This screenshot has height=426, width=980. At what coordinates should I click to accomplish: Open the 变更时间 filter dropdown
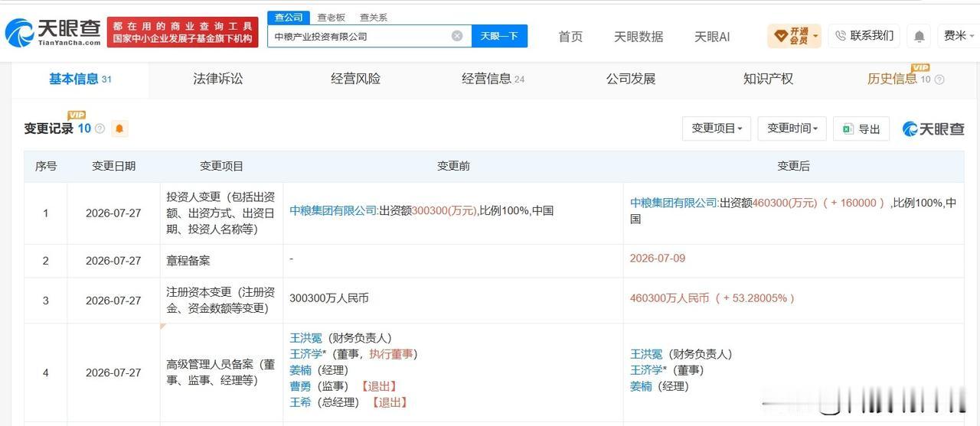(x=792, y=128)
